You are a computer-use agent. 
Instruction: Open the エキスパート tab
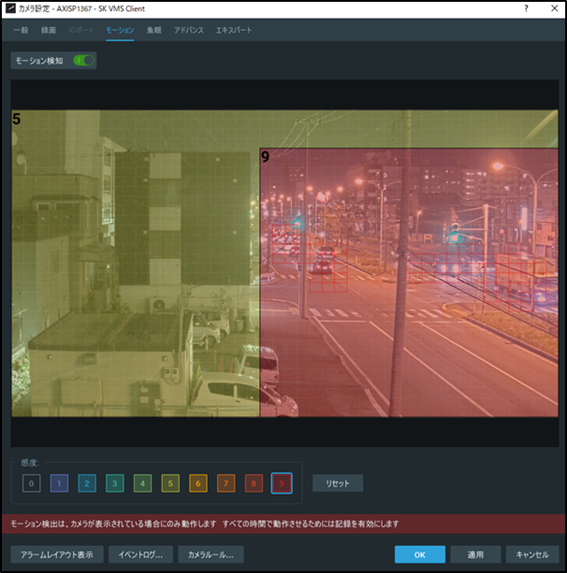click(x=234, y=30)
